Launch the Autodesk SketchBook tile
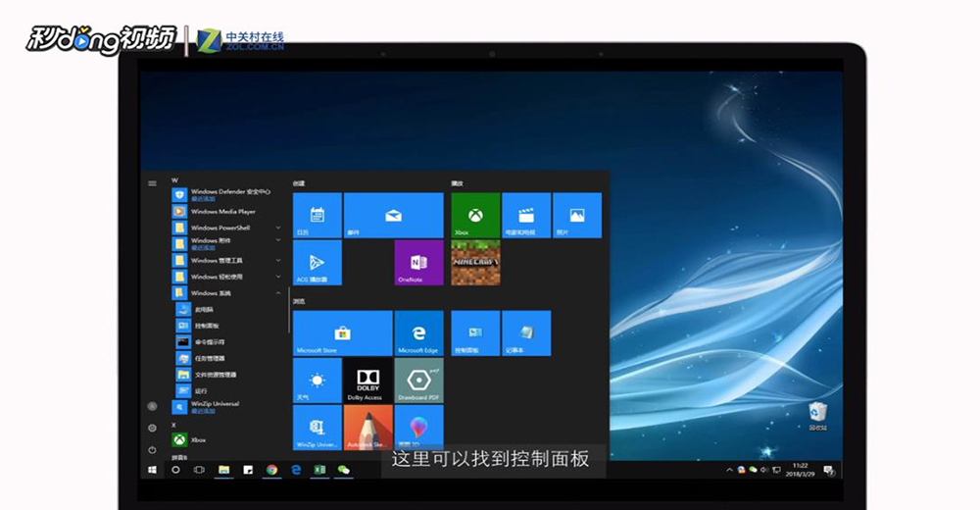This screenshot has height=510, width=980. tap(368, 428)
